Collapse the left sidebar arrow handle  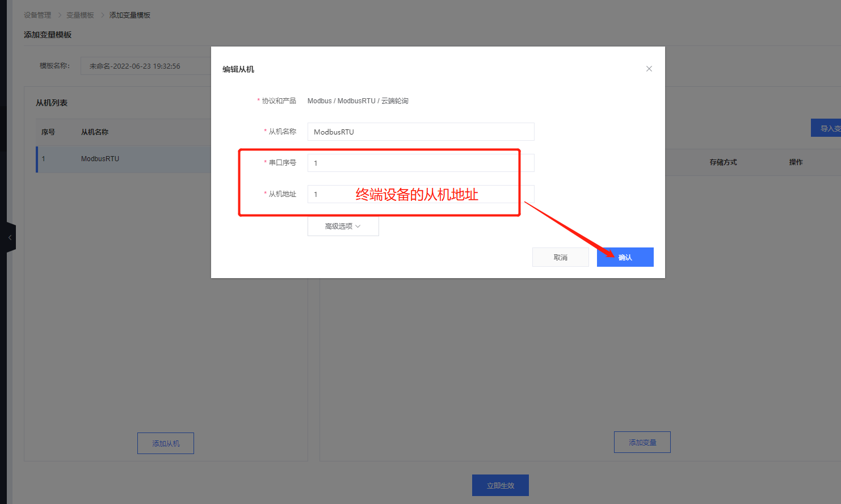(x=10, y=238)
